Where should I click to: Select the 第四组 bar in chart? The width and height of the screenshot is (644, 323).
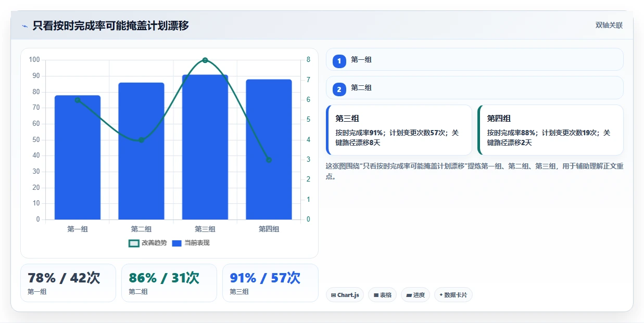pos(269,149)
